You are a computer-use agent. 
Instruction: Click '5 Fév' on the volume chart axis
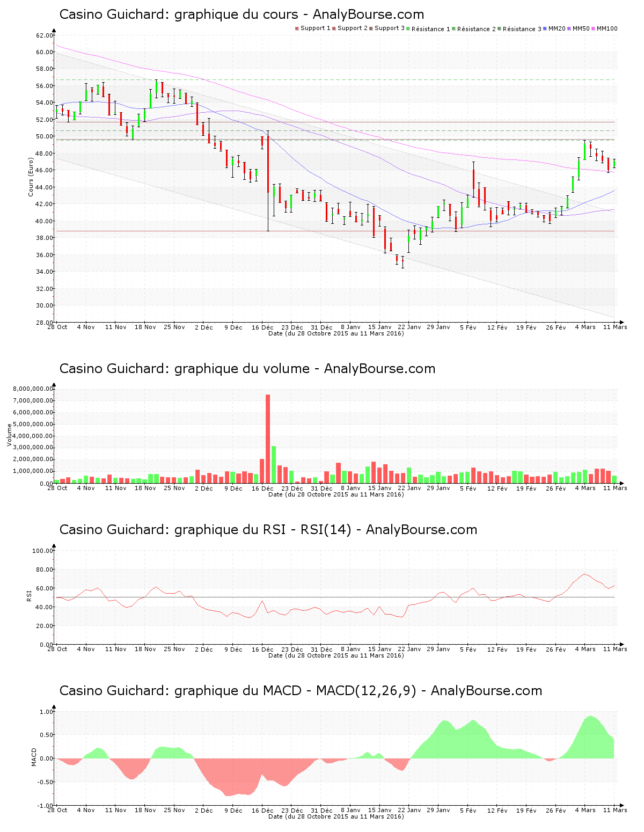coord(468,488)
